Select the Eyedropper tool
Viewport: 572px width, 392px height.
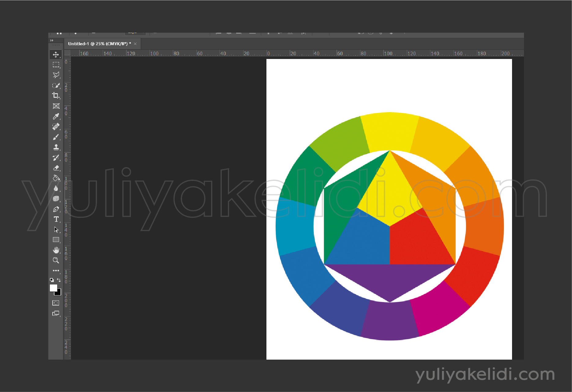pyautogui.click(x=56, y=116)
